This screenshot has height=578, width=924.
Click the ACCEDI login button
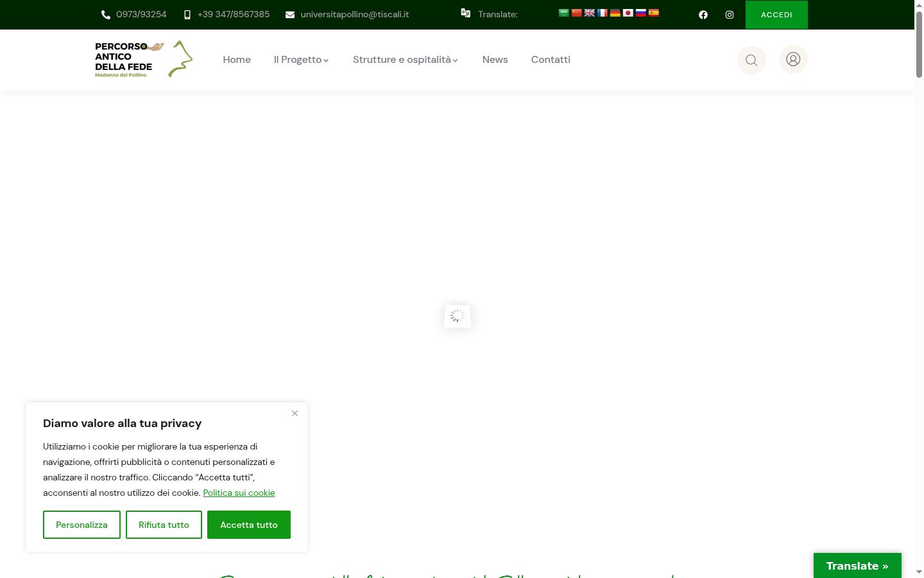click(x=776, y=15)
